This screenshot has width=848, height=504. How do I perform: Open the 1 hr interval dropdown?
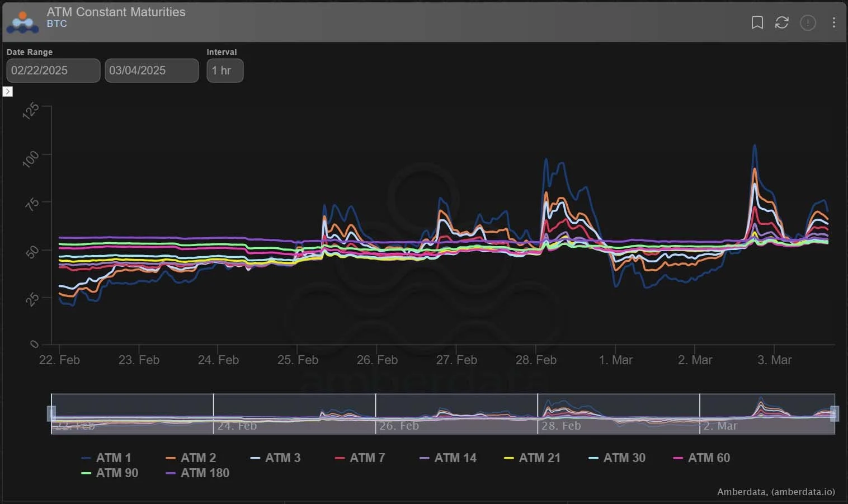click(225, 70)
